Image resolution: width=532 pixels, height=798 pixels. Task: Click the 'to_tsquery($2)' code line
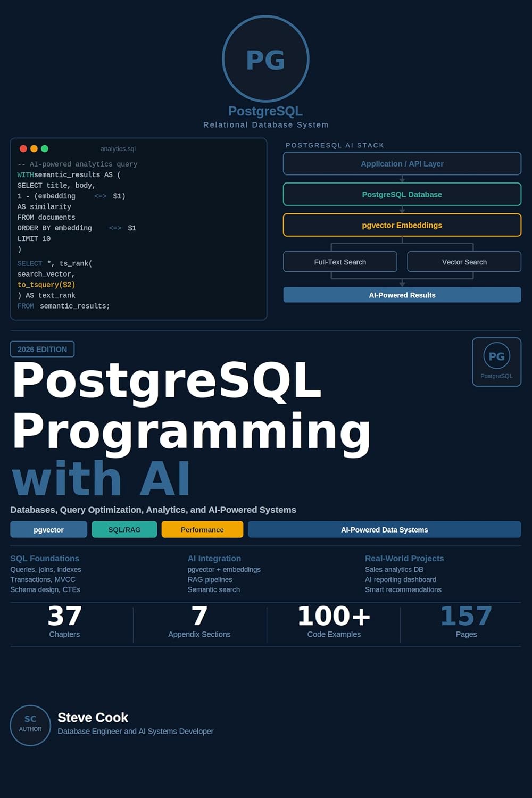coord(46,285)
